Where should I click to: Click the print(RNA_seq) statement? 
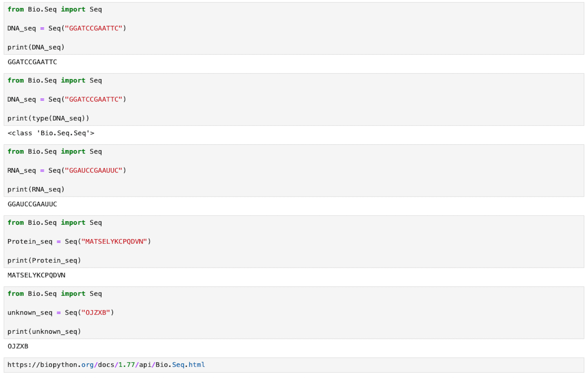point(36,189)
